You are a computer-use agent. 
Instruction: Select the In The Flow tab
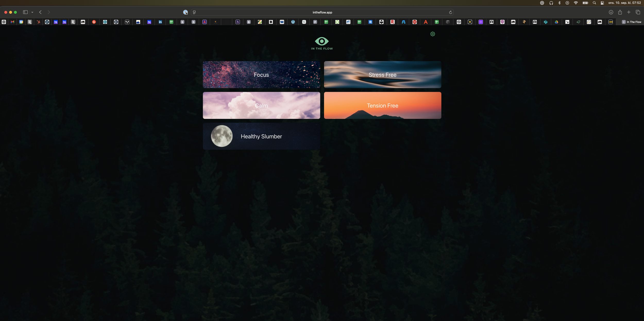(631, 22)
